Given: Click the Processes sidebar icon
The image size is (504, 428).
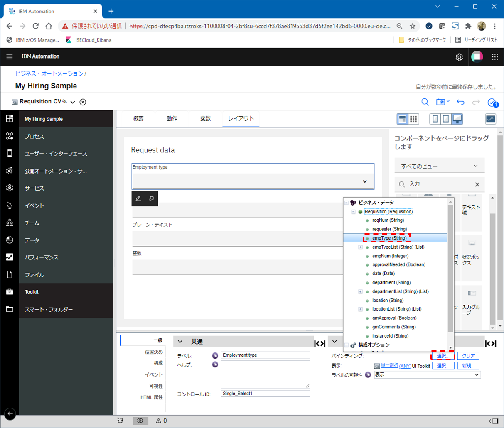Looking at the screenshot, I should click(x=10, y=136).
